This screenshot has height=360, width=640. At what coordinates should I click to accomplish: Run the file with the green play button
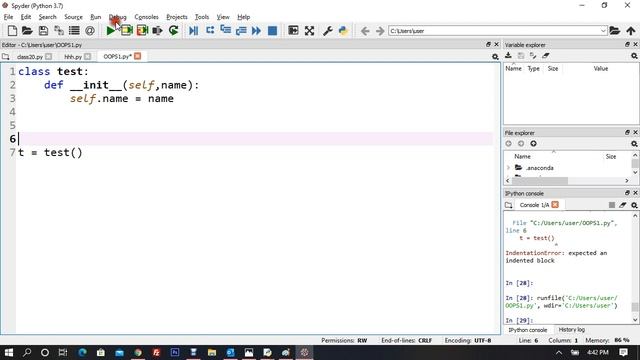[x=110, y=31]
